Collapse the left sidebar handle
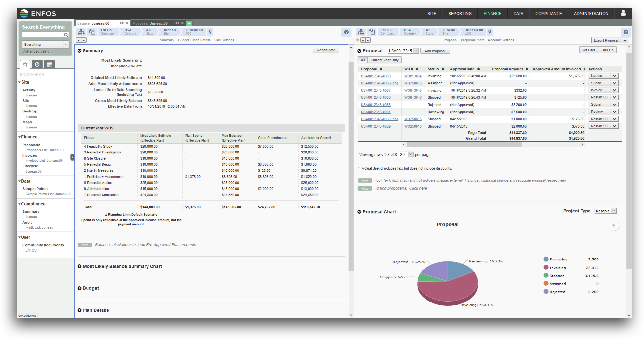Image resolution: width=644 pixels, height=339 pixels. pyautogui.click(x=72, y=157)
